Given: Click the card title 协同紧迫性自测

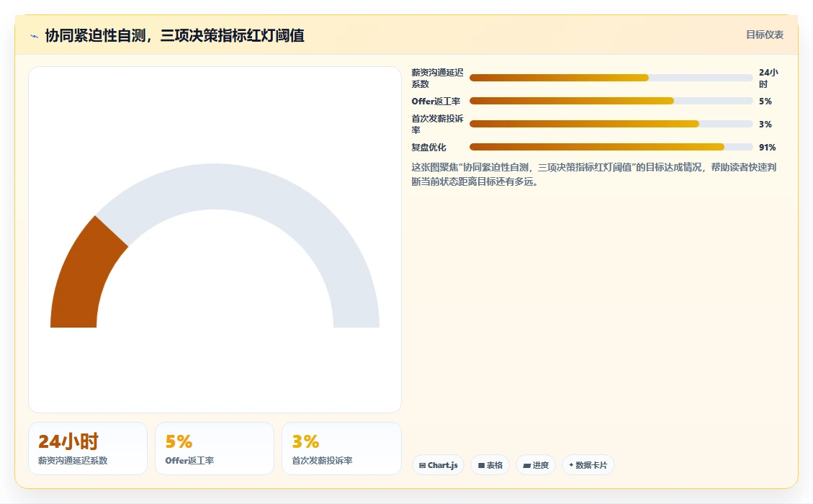Looking at the screenshot, I should pyautogui.click(x=174, y=35).
